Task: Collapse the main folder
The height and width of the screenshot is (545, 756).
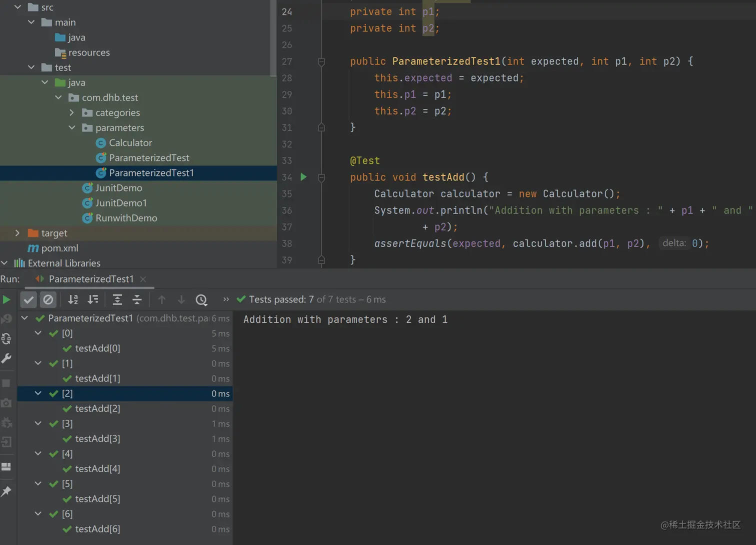Action: pyautogui.click(x=31, y=22)
